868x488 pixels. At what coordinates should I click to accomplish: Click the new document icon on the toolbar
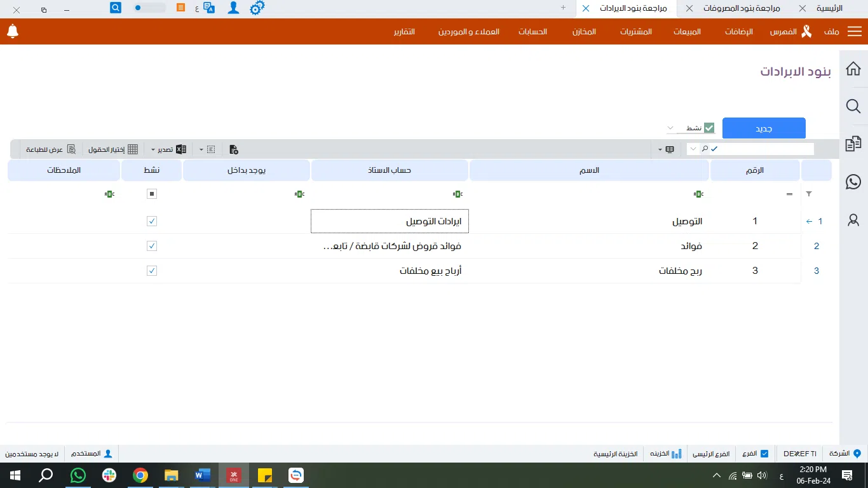coord(233,149)
